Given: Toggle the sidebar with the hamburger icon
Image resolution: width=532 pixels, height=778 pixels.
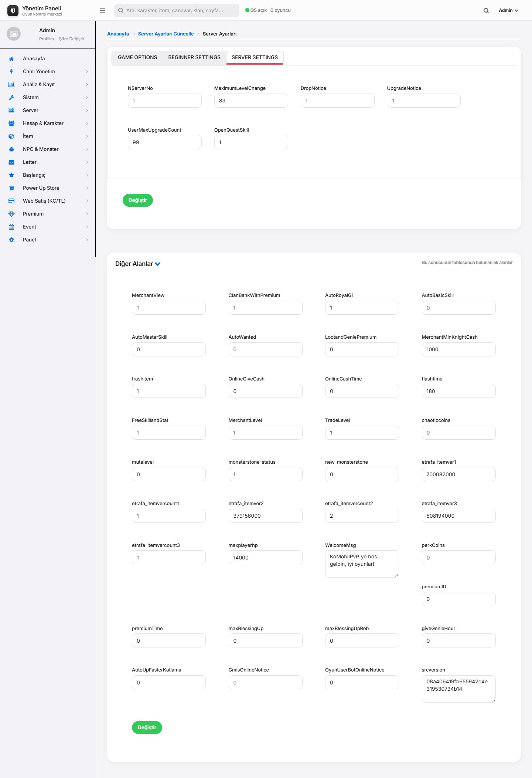Looking at the screenshot, I should (102, 10).
